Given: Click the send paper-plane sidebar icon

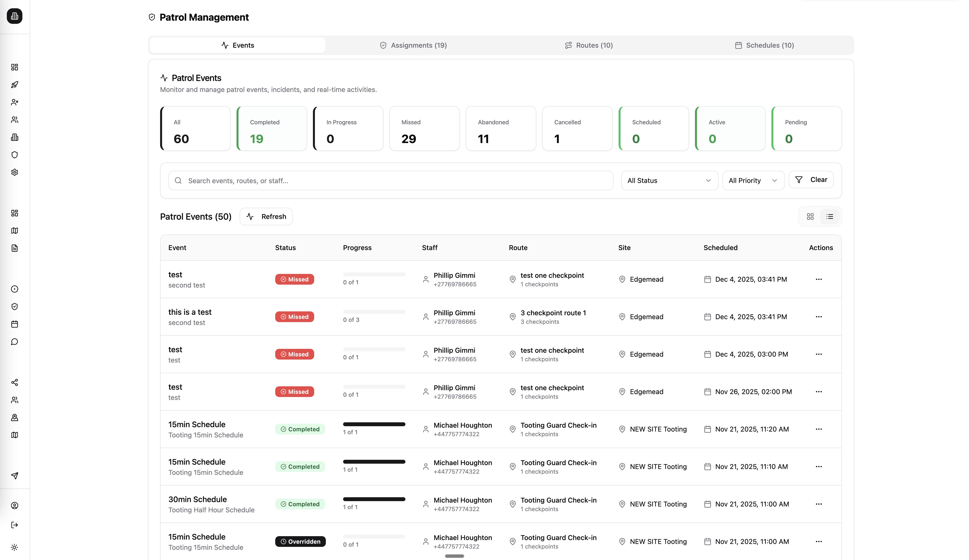Looking at the screenshot, I should (x=14, y=476).
